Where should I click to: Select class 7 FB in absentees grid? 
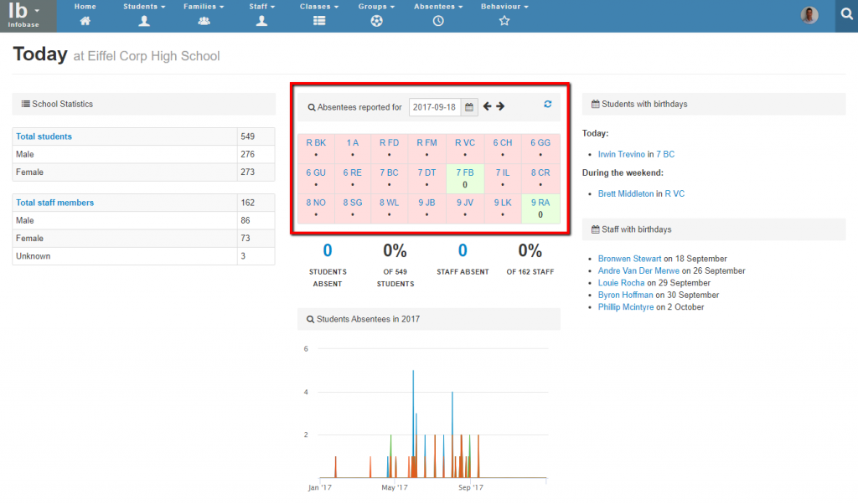[465, 172]
